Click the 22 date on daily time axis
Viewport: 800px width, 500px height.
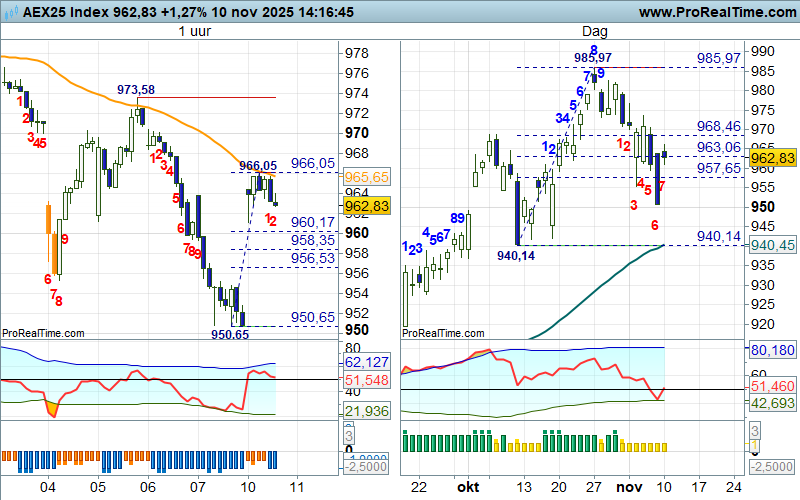click(x=418, y=487)
